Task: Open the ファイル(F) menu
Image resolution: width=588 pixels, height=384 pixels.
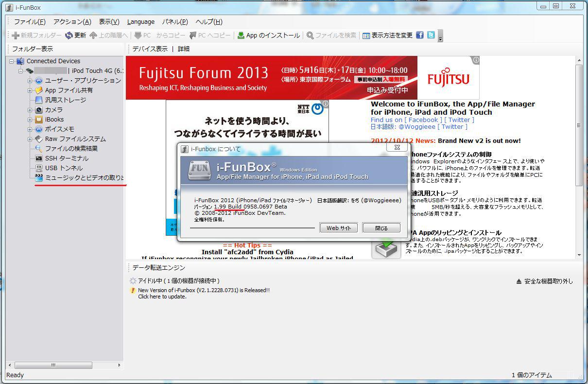Action: (30, 22)
